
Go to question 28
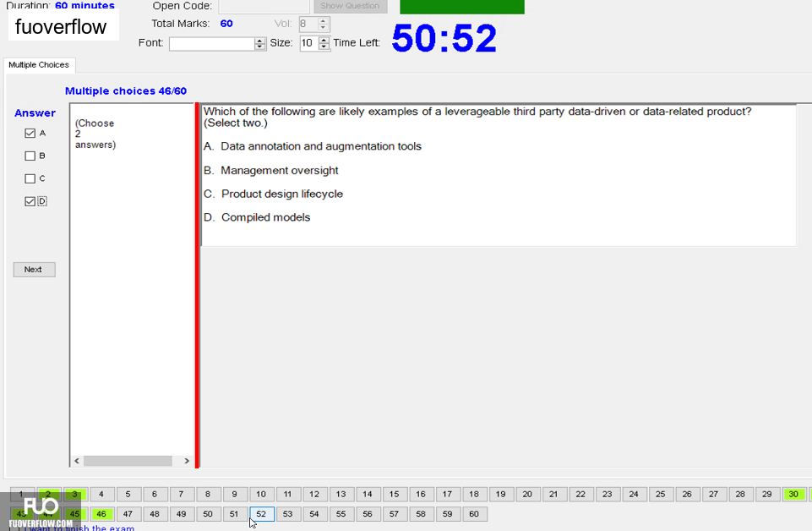(740, 494)
